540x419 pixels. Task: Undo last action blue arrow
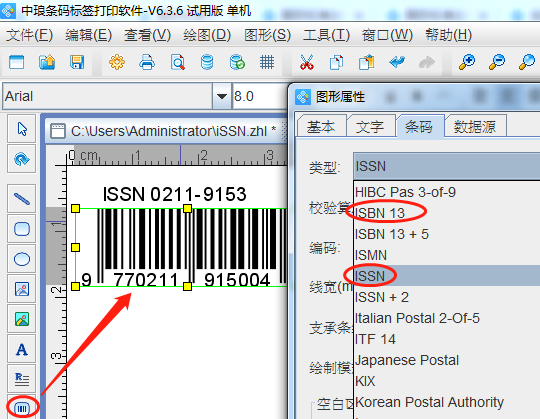pos(397,62)
